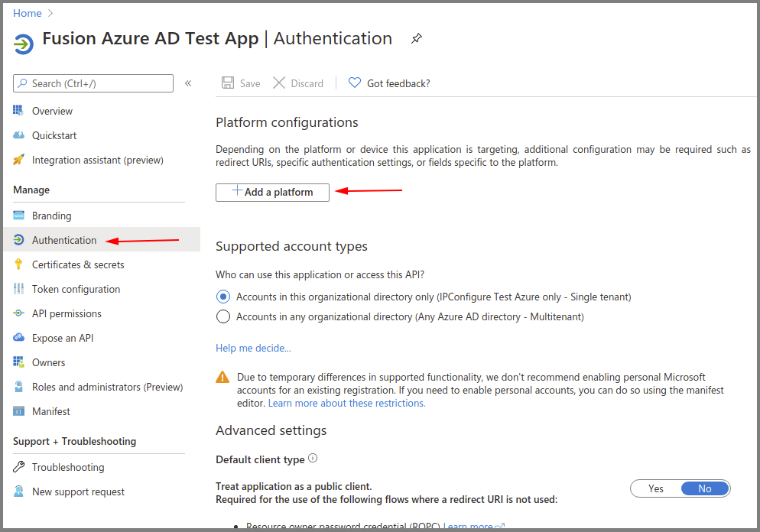Viewport: 760px width, 532px height.
Task: Click Support + Troubleshooting heading
Action: tap(75, 441)
